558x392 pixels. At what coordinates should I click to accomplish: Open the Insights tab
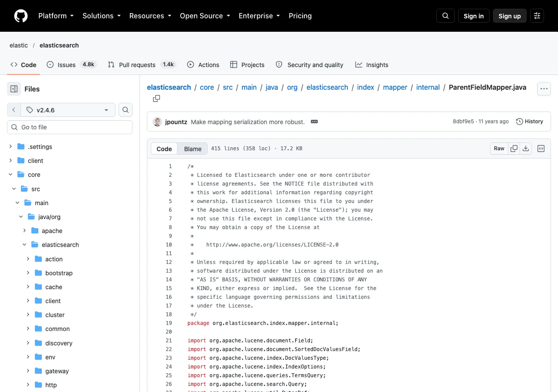[372, 64]
